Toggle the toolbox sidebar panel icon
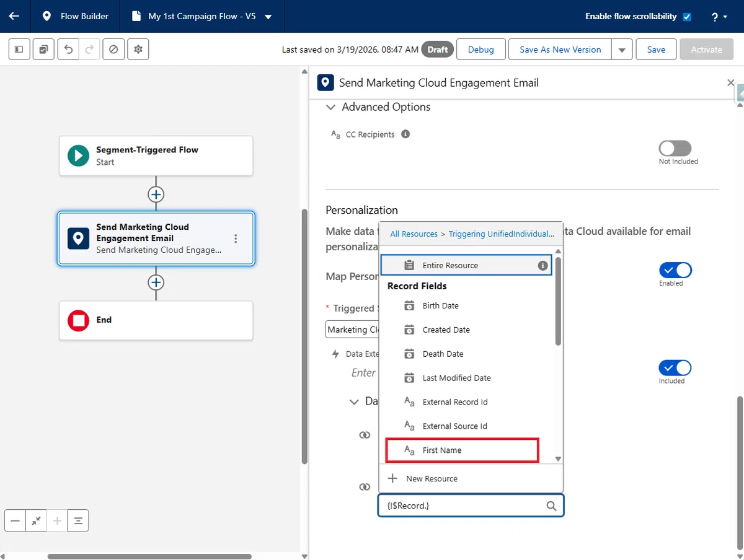 19,50
